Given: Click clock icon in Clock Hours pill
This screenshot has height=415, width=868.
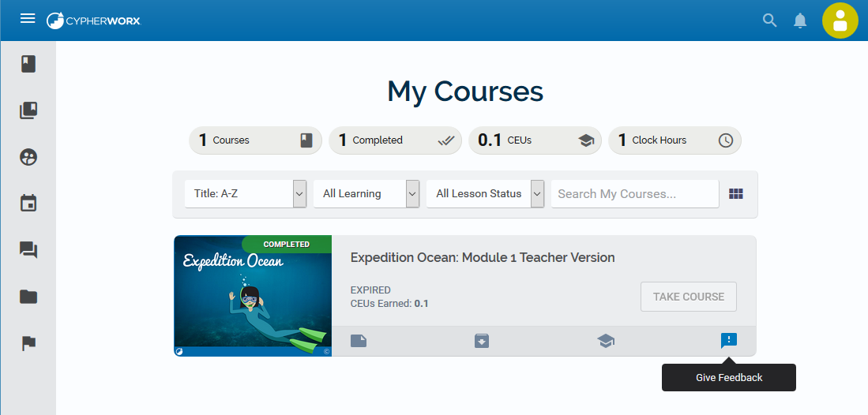Looking at the screenshot, I should pyautogui.click(x=726, y=140).
